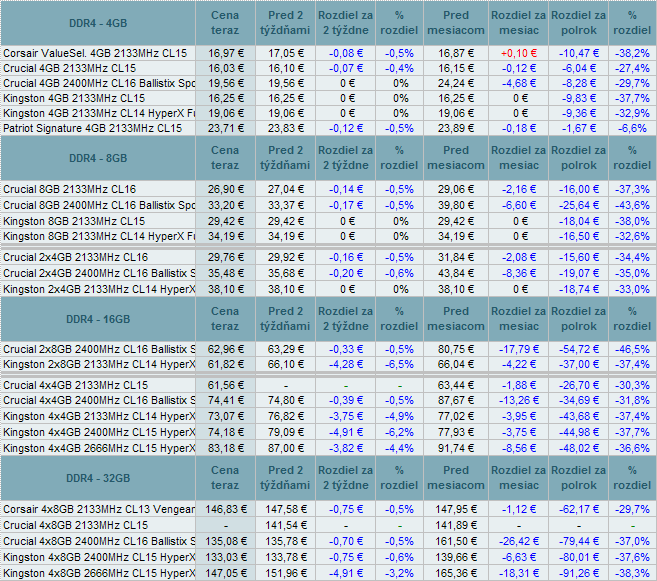Click the Kingston 2x4GB HyperX product name
The height and width of the screenshot is (581, 657).
tap(99, 289)
